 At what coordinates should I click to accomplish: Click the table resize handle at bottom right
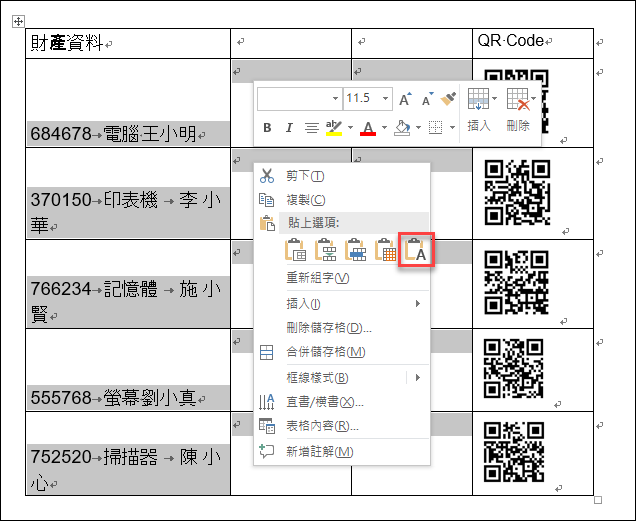point(598,500)
